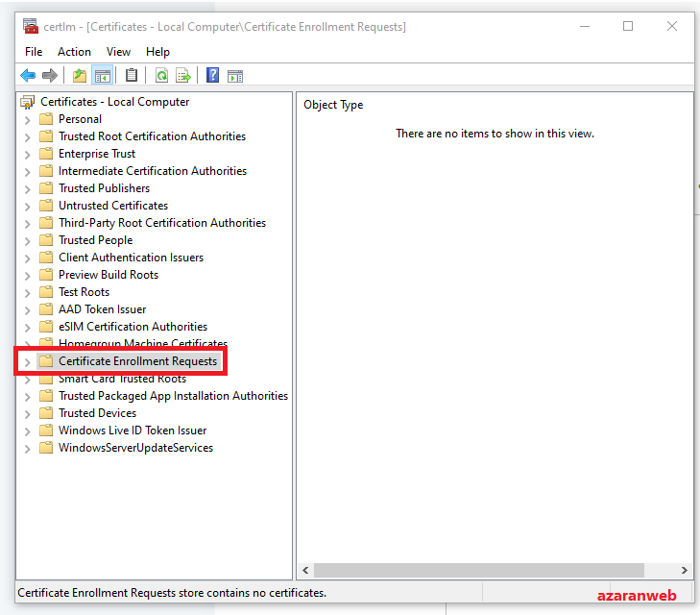Image resolution: width=700 pixels, height=615 pixels.
Task: Minimize the certlm window
Action: pos(585,26)
